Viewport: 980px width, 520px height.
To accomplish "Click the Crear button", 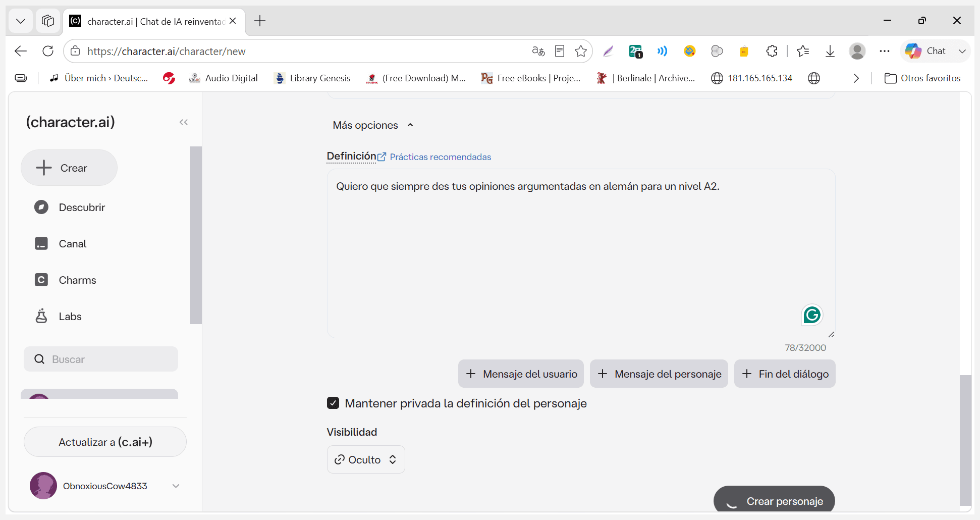I will [x=69, y=168].
